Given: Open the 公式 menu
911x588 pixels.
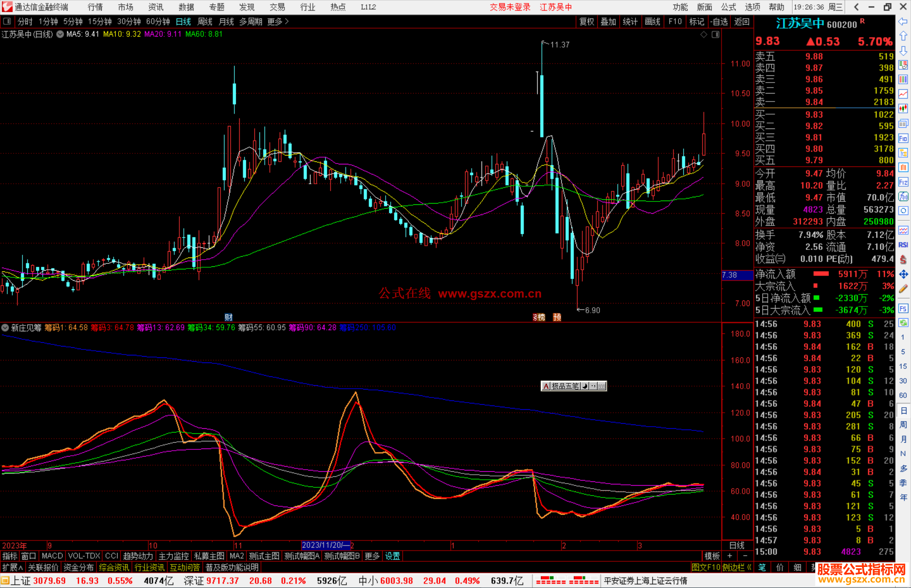Looking at the screenshot, I should [x=728, y=7].
